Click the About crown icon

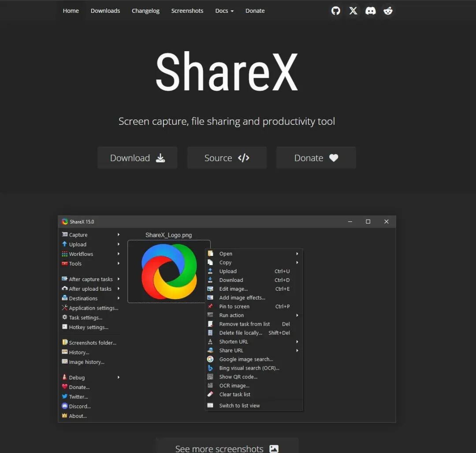pos(64,416)
